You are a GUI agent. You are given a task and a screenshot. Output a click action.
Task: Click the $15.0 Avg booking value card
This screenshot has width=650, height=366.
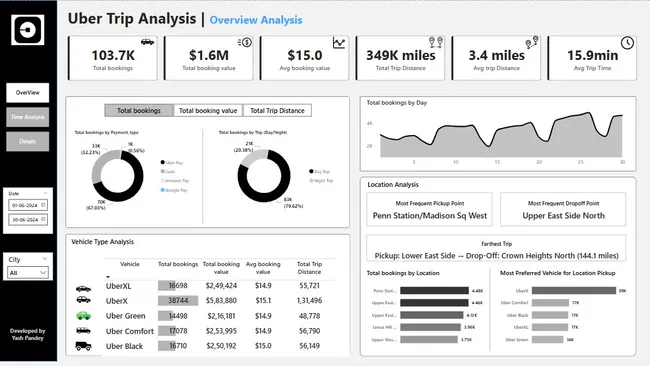[x=305, y=58]
